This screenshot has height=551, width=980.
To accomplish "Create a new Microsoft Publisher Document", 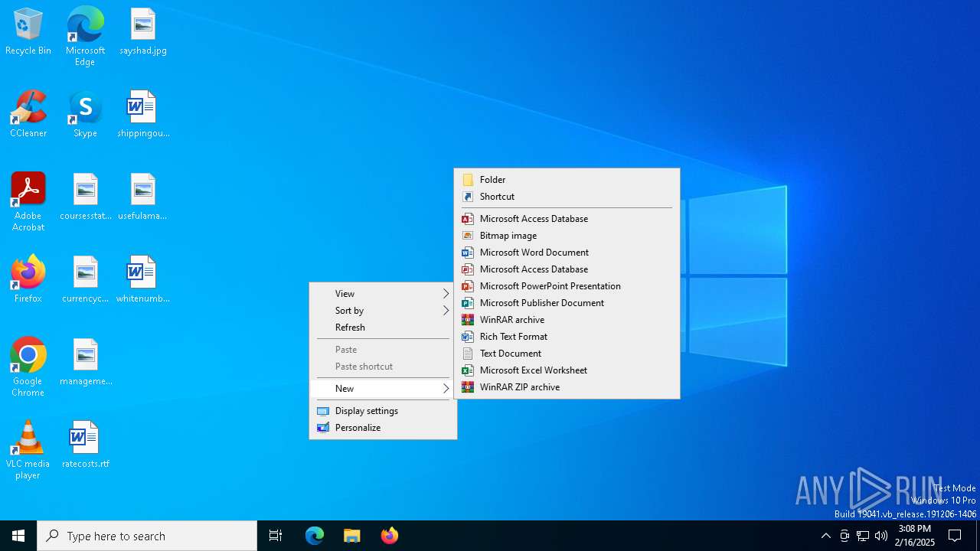I will click(x=567, y=303).
